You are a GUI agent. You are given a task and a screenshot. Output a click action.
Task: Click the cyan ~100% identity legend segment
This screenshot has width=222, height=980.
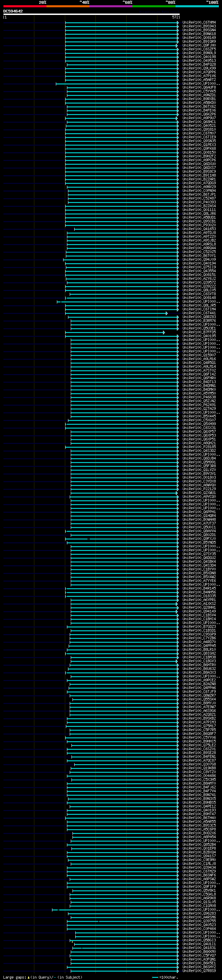tap(197, 6)
